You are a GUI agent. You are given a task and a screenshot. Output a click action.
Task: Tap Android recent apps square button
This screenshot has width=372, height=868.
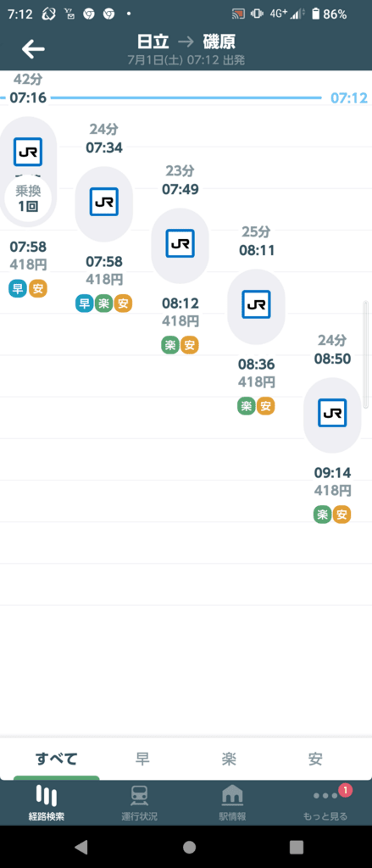click(297, 847)
